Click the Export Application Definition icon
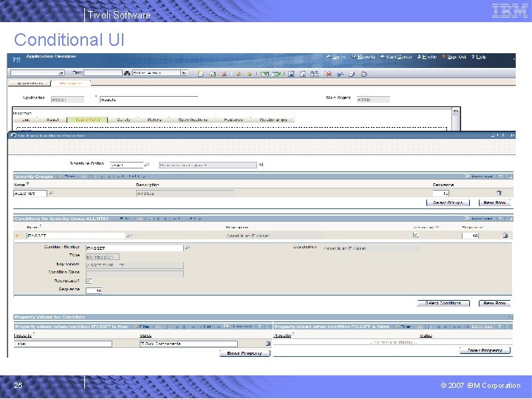 pyautogui.click(x=265, y=74)
